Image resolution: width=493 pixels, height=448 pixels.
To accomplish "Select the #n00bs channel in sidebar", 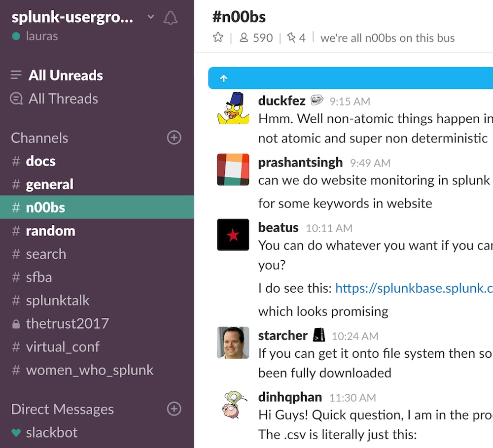I will pyautogui.click(x=97, y=207).
